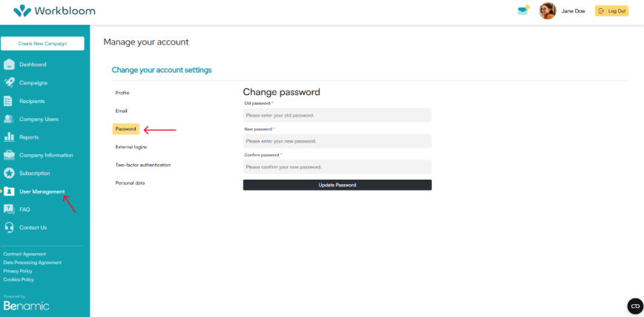The height and width of the screenshot is (317, 644).
Task: Focus the Old password field
Action: (337, 115)
